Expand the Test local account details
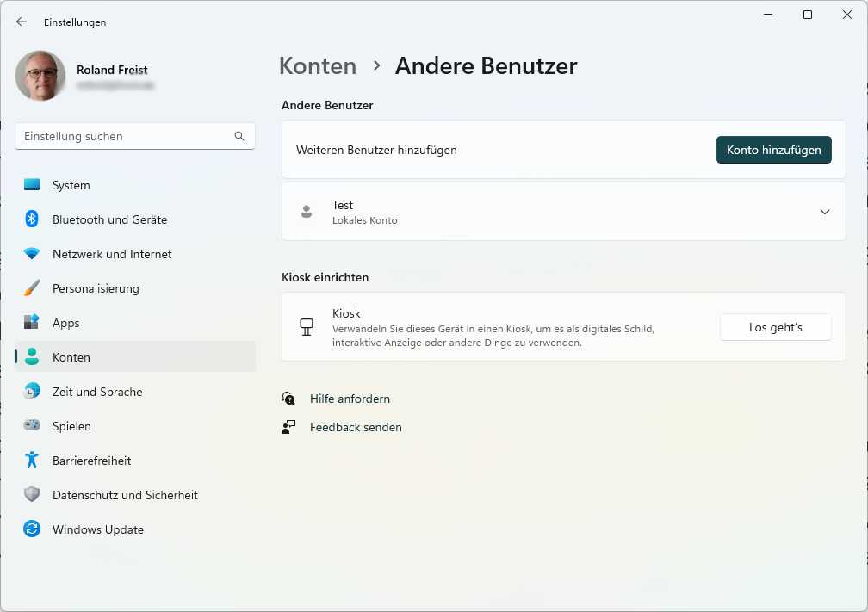 [824, 211]
